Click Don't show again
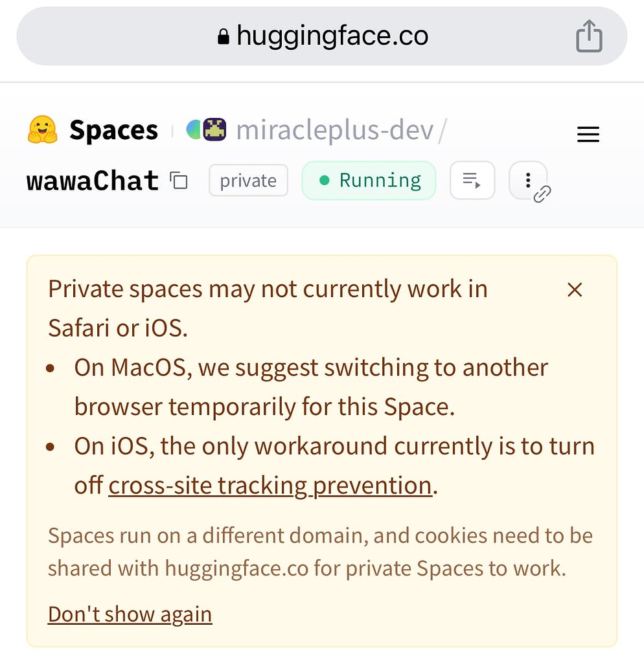This screenshot has height=663, width=644. click(129, 614)
